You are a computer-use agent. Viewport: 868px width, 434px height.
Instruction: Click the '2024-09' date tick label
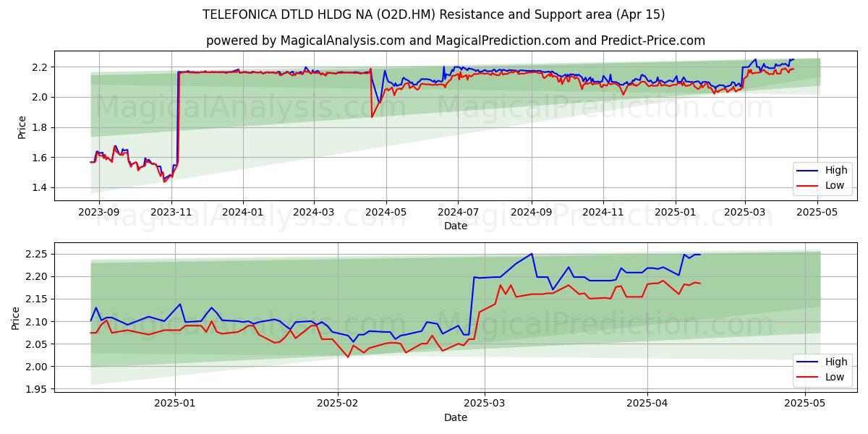pyautogui.click(x=531, y=213)
